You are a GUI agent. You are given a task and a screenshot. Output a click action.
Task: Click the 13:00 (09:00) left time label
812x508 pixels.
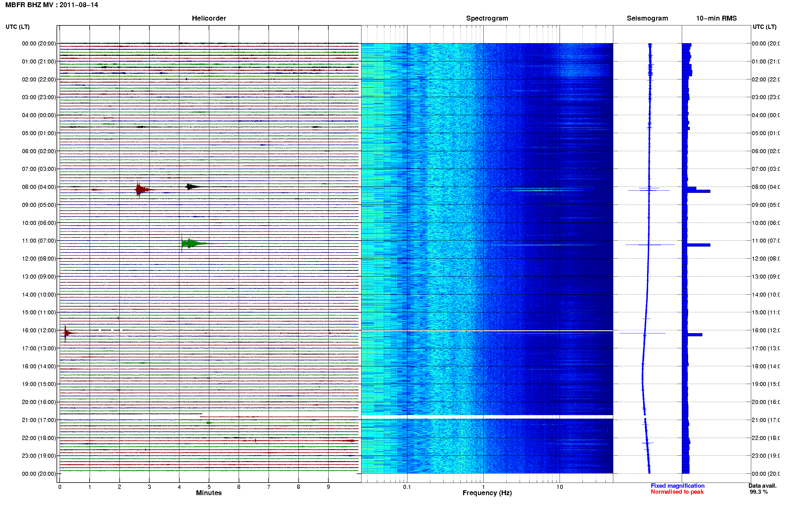39,277
